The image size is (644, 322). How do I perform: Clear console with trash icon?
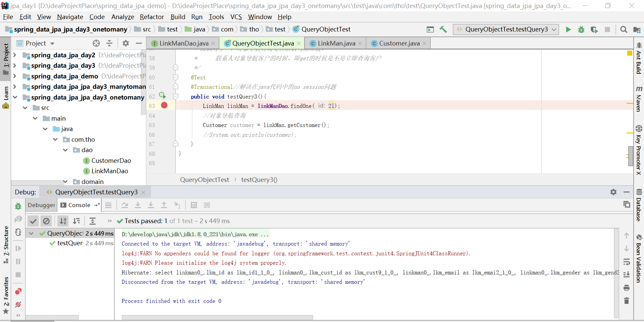tap(627, 301)
